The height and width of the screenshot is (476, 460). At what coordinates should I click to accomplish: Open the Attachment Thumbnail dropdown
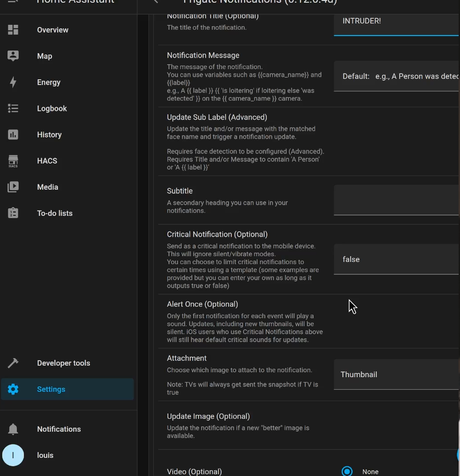(x=397, y=375)
